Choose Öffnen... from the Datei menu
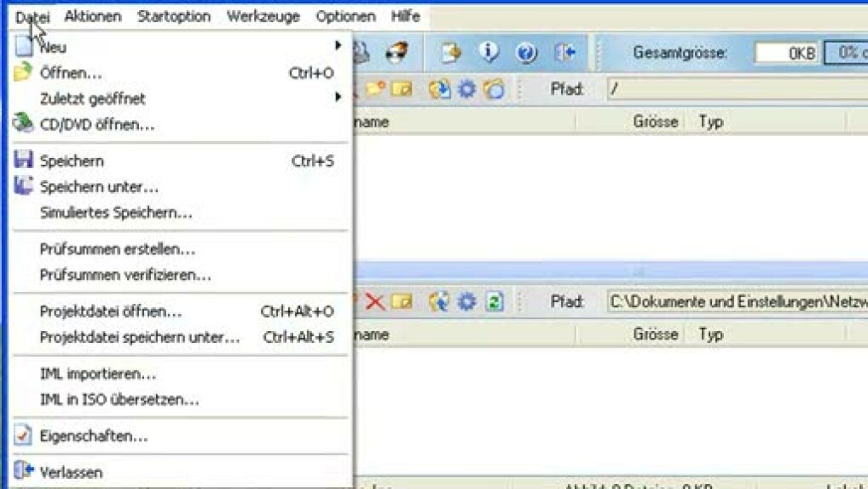Screen dimensions: 868x489 point(72,73)
